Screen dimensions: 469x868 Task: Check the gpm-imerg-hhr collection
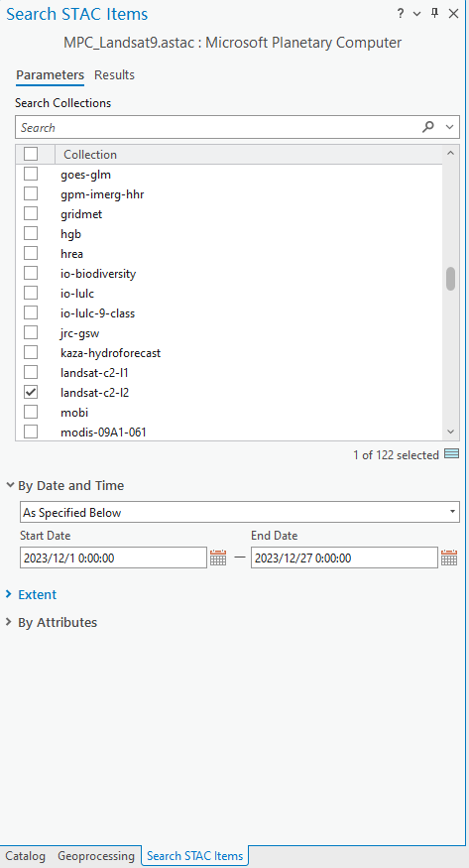31,193
